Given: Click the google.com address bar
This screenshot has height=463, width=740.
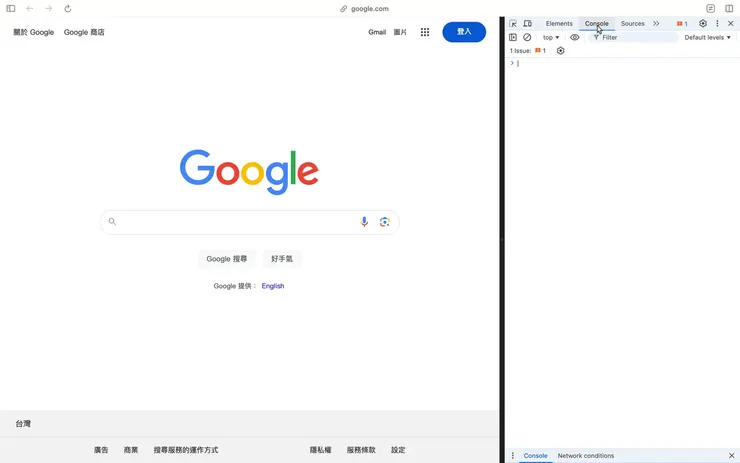Looking at the screenshot, I should (x=364, y=8).
